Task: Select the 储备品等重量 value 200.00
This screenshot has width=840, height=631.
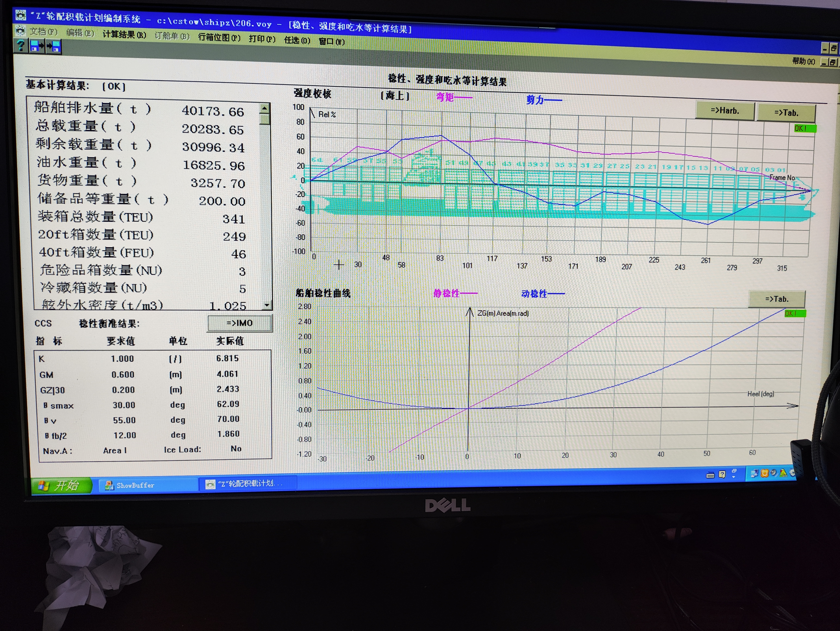Action: 222,201
